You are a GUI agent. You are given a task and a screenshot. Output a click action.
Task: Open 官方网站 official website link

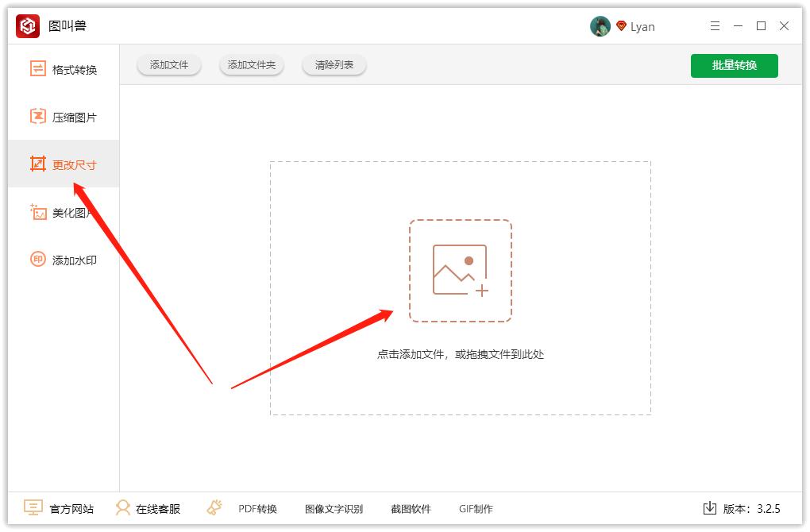click(60, 509)
